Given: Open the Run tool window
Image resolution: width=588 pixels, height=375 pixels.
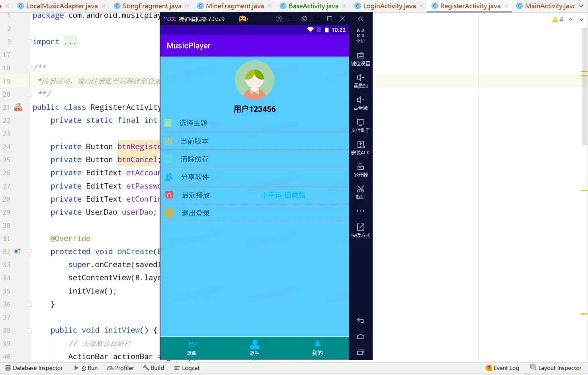Looking at the screenshot, I should [86, 368].
